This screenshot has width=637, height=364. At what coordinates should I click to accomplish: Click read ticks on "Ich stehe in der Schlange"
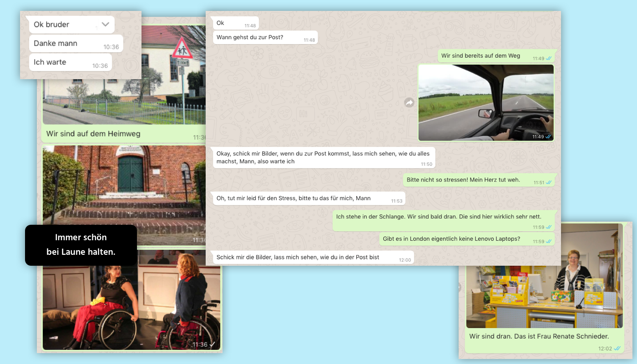549,227
